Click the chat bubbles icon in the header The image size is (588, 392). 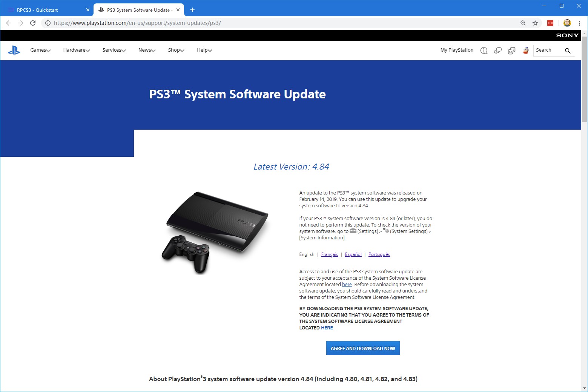[497, 50]
